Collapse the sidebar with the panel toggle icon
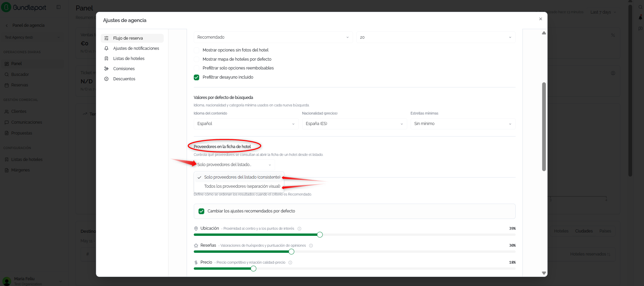 click(59, 7)
